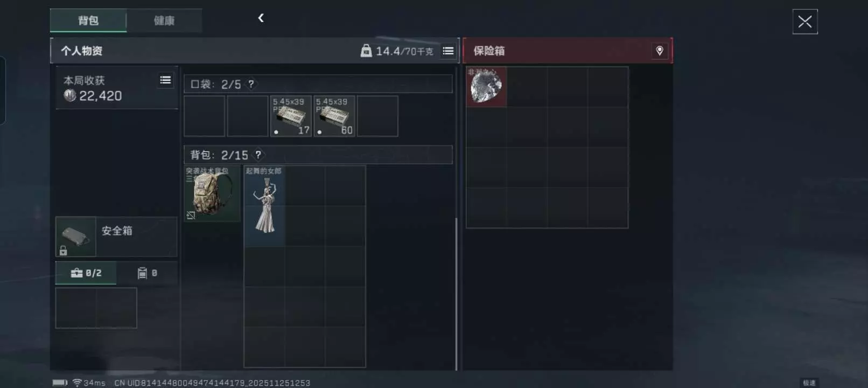Show the 口袋 help question mark
868x388 pixels.
click(x=251, y=84)
